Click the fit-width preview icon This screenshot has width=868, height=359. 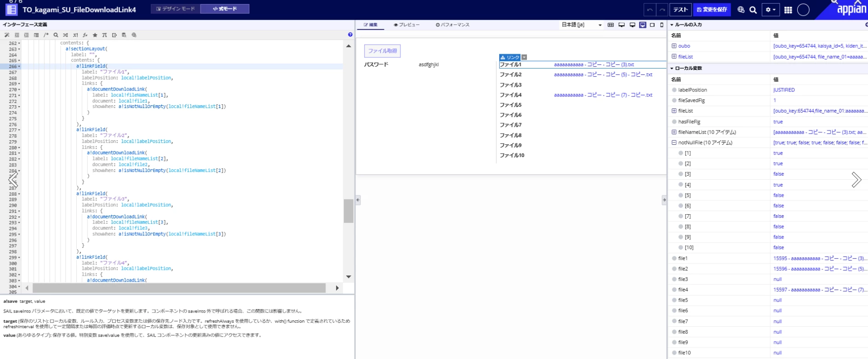tap(611, 25)
